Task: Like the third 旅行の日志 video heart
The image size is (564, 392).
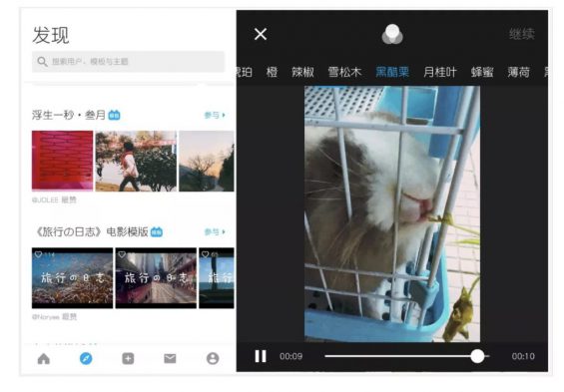Action: tap(206, 254)
